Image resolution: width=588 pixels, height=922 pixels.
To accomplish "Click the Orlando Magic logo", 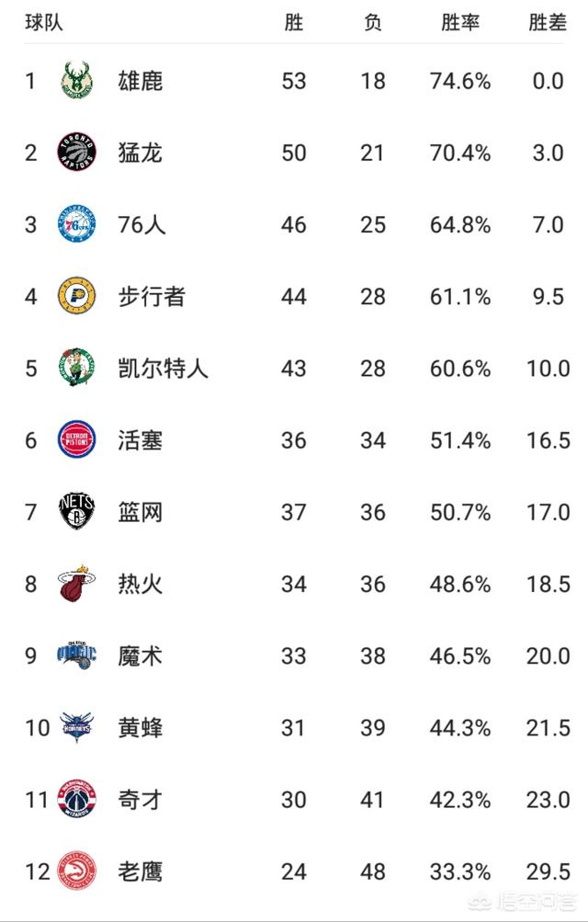I will [77, 655].
